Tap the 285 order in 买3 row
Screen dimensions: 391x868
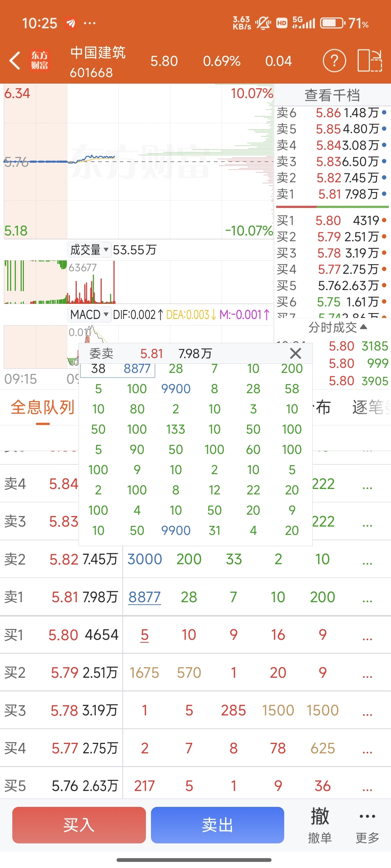pyautogui.click(x=234, y=710)
